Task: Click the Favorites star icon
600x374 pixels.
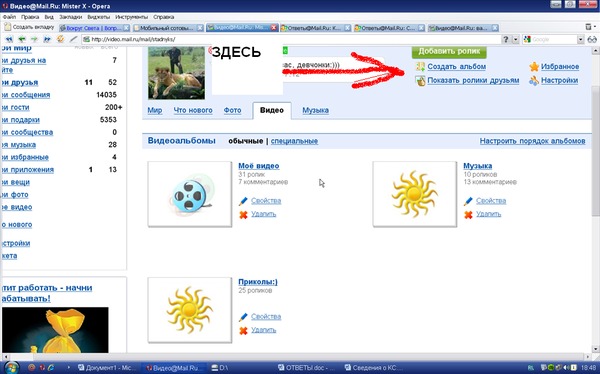Action: 534,67
